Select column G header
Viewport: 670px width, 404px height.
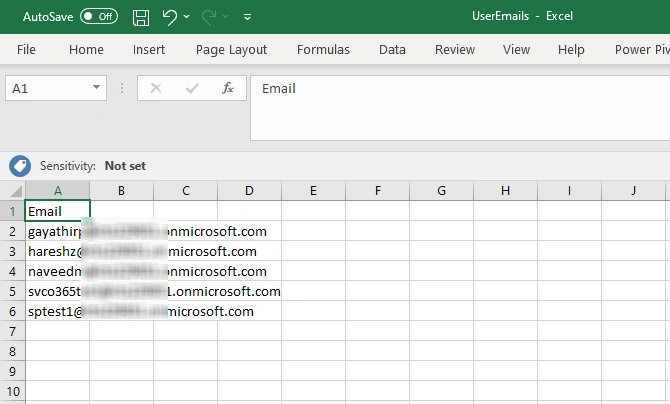[441, 191]
